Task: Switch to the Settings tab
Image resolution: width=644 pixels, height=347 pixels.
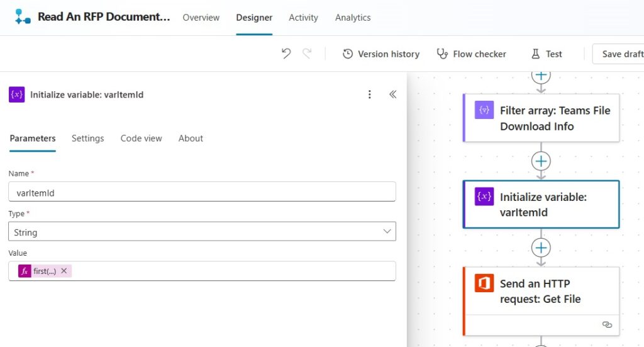Action: pos(88,139)
